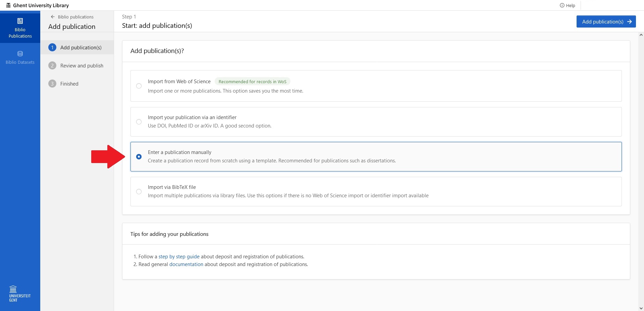Open the Add publication(s) step in sidebar
The width and height of the screenshot is (644, 311).
[81, 48]
